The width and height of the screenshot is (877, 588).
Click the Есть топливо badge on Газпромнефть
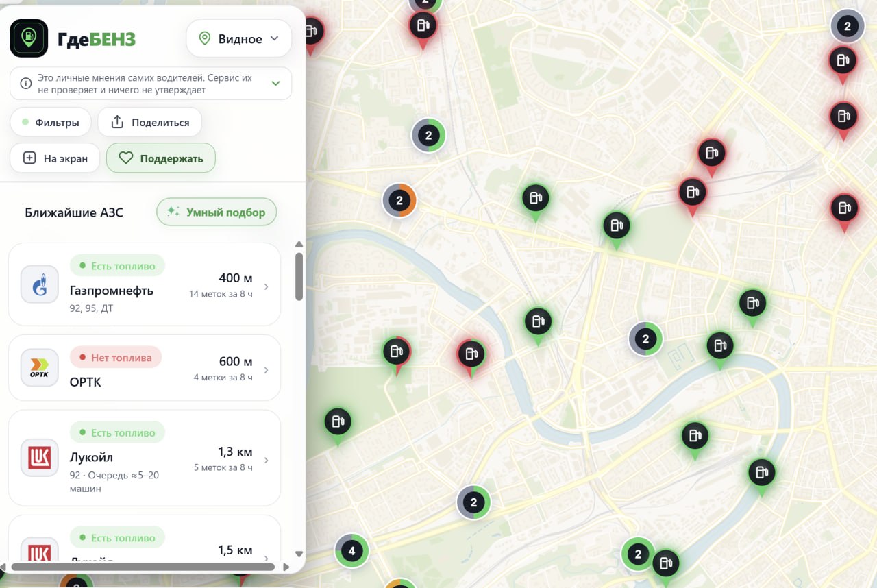click(117, 266)
